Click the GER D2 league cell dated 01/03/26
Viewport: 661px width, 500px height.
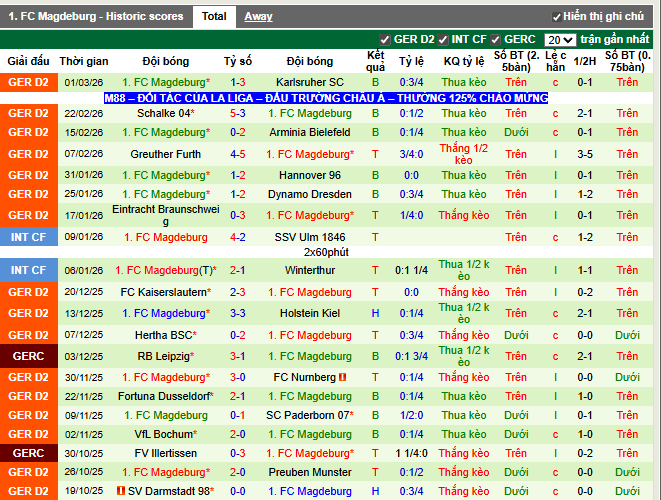(29, 82)
